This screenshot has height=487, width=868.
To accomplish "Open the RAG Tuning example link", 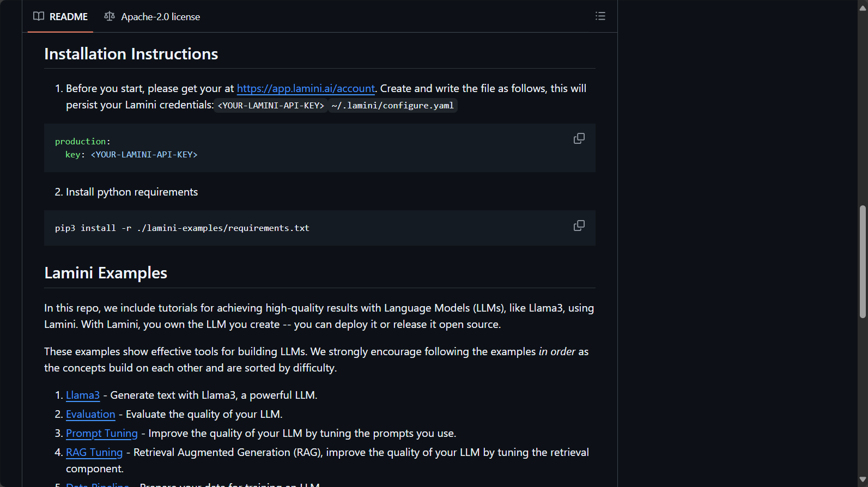I will pyautogui.click(x=94, y=452).
